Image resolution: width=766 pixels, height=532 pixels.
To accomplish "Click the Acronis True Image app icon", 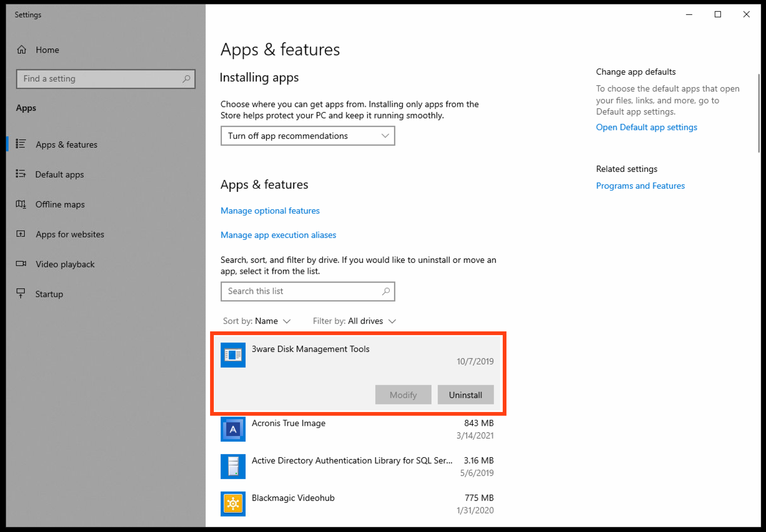I will coord(233,429).
